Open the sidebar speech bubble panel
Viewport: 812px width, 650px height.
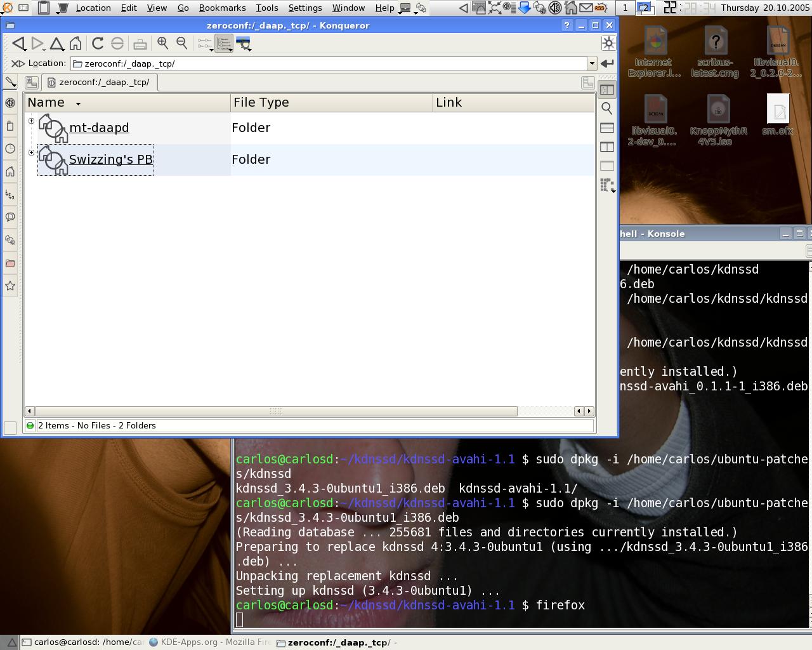pos(10,217)
